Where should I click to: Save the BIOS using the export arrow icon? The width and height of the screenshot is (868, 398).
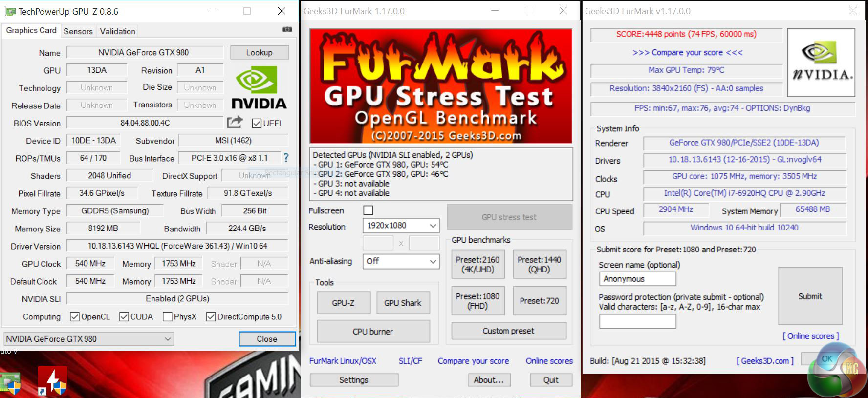coord(235,122)
